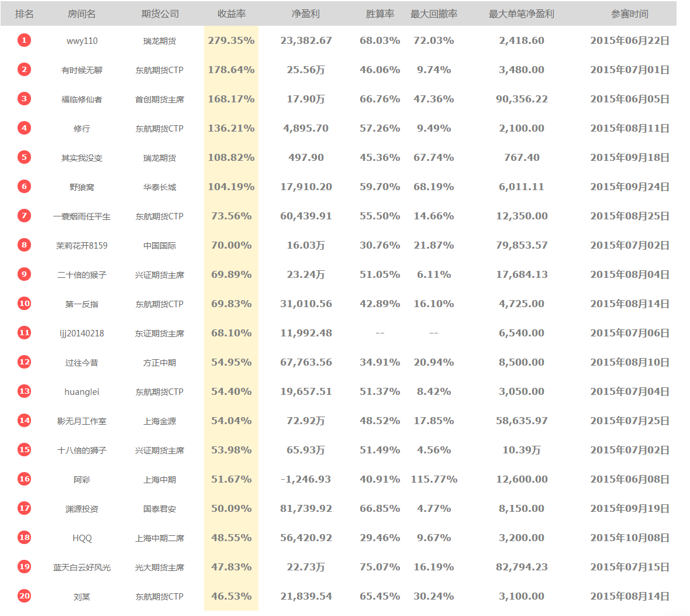The width and height of the screenshot is (690, 616).
Task: Click the rank 11 red badge
Action: [24, 333]
